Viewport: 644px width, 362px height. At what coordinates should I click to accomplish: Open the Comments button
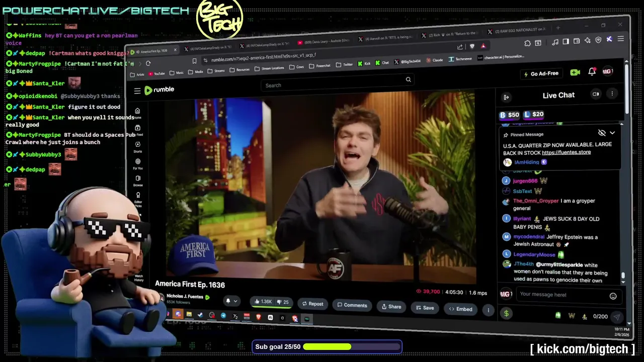tap(352, 305)
